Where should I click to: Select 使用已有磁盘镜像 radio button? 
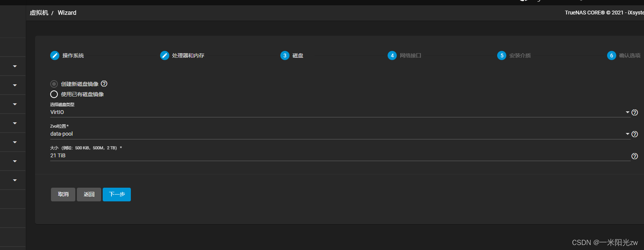click(x=54, y=94)
